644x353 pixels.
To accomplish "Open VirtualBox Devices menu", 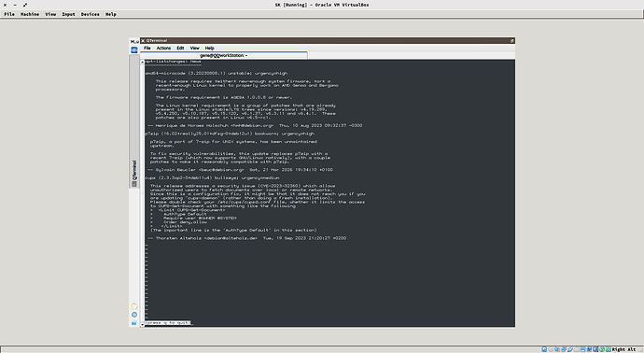I will pyautogui.click(x=90, y=14).
